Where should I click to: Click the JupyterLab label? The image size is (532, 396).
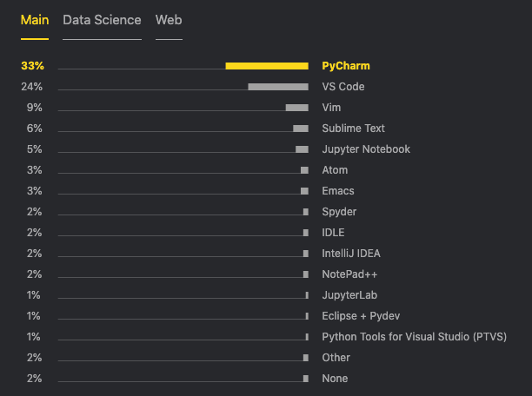[349, 295]
